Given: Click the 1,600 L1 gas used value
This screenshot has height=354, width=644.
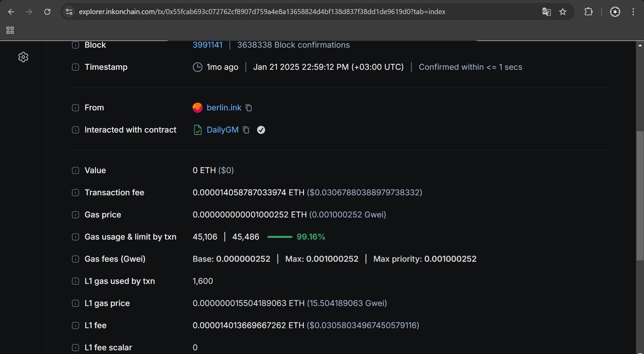Looking at the screenshot, I should point(203,281).
